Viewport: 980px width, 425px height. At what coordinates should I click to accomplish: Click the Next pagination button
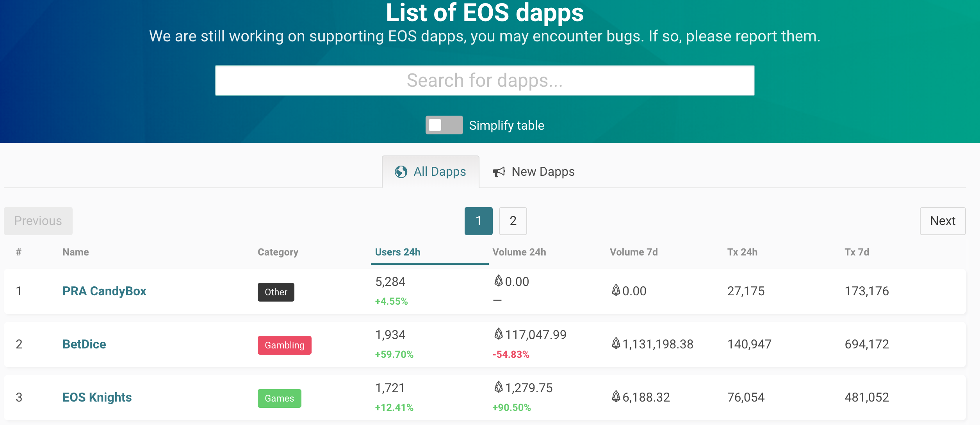[942, 221]
